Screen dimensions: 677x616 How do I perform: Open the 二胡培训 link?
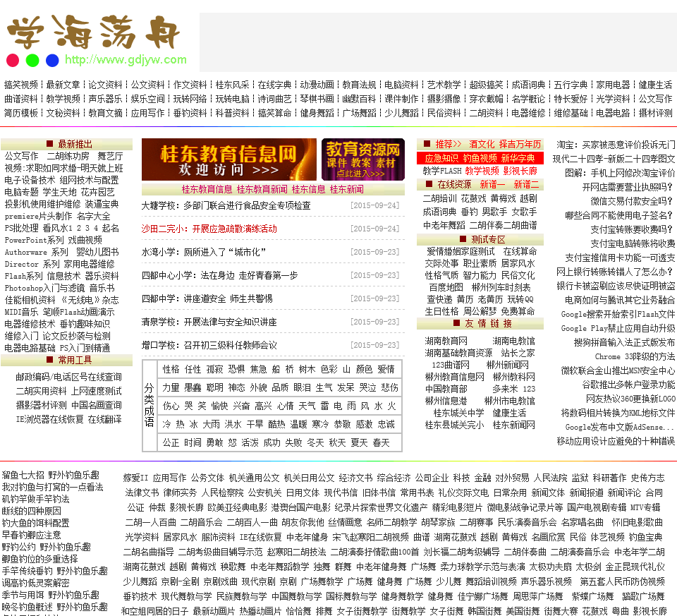pyautogui.click(x=439, y=199)
